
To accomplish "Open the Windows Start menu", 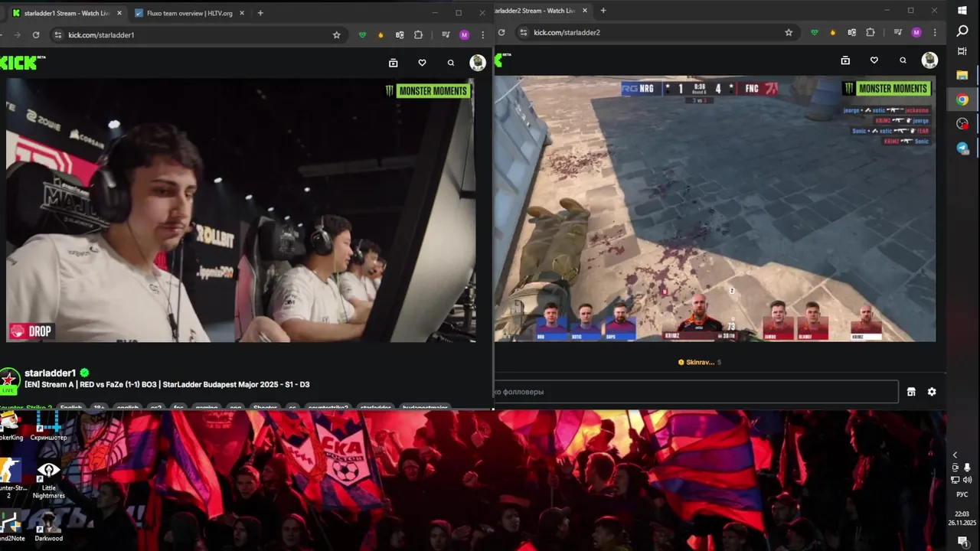I will [x=962, y=10].
